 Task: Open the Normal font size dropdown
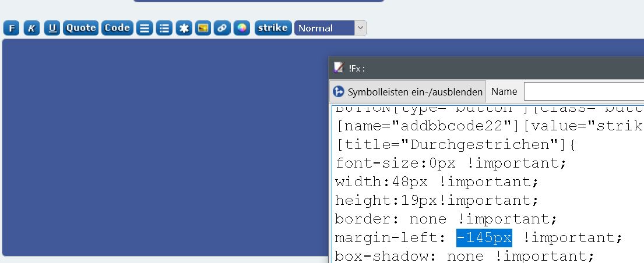(330, 28)
